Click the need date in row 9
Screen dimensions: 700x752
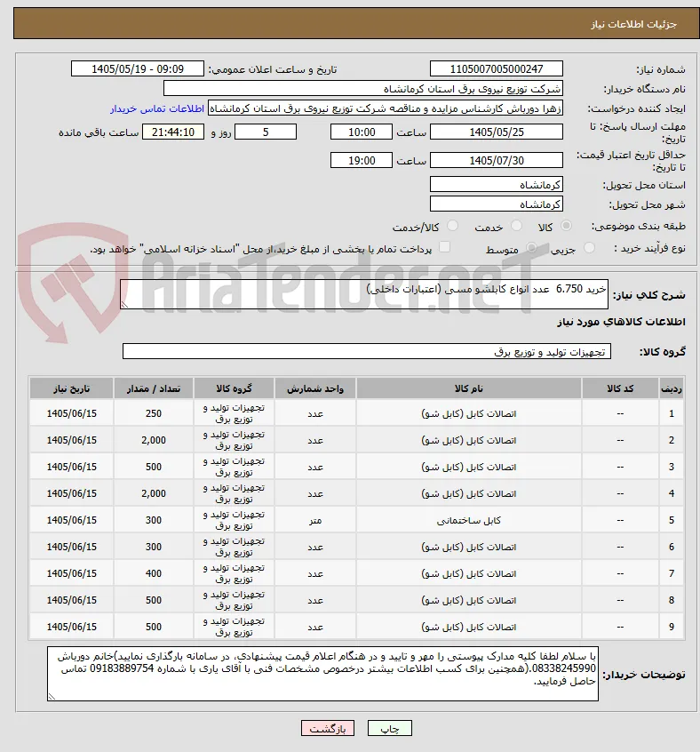click(x=71, y=627)
